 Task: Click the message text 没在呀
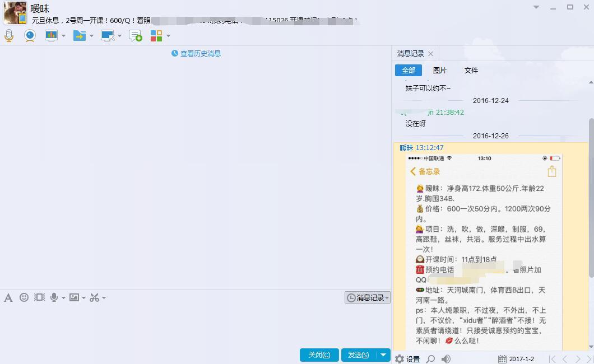pos(416,124)
